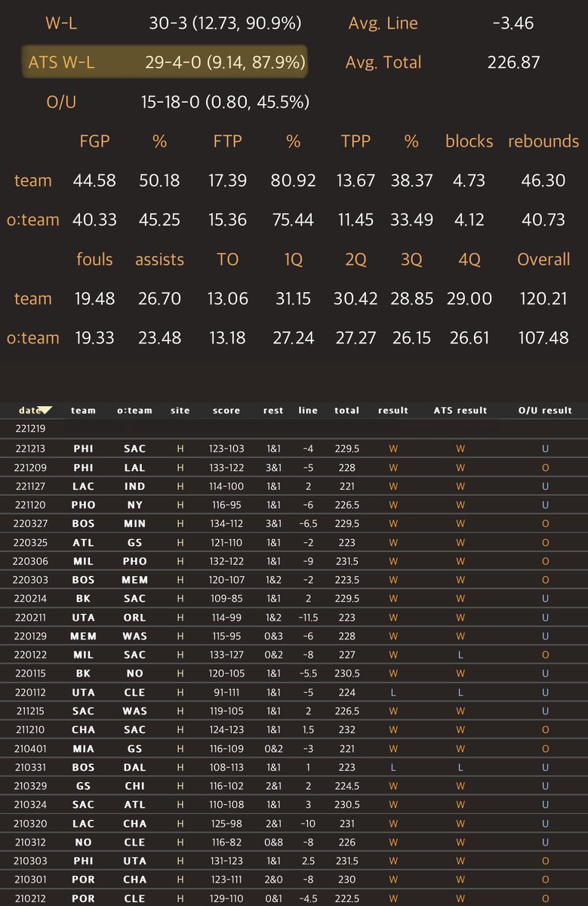This screenshot has width=588, height=906.
Task: Click line -6.5 in BOS-MIN row
Action: pyautogui.click(x=308, y=524)
